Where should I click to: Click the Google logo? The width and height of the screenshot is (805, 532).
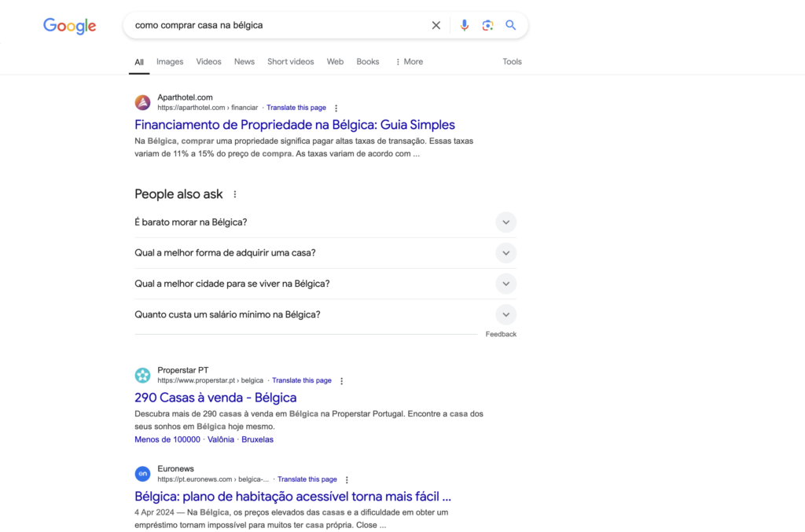[x=69, y=26]
